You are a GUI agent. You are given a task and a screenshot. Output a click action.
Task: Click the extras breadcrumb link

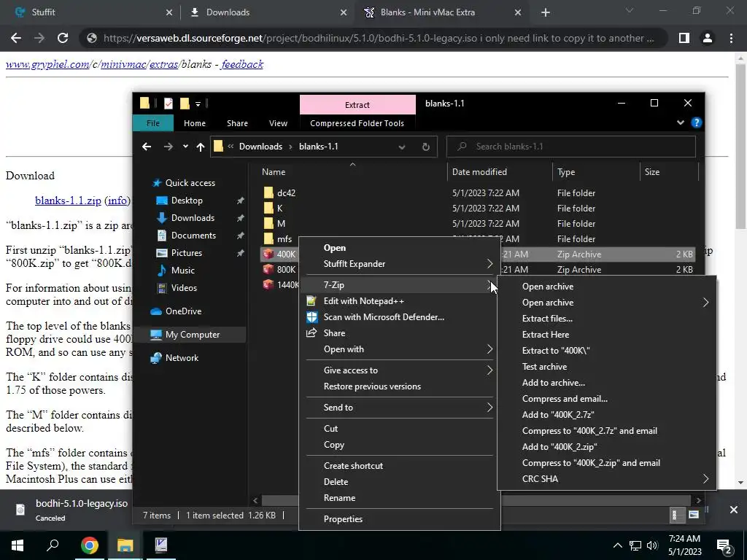pos(164,64)
